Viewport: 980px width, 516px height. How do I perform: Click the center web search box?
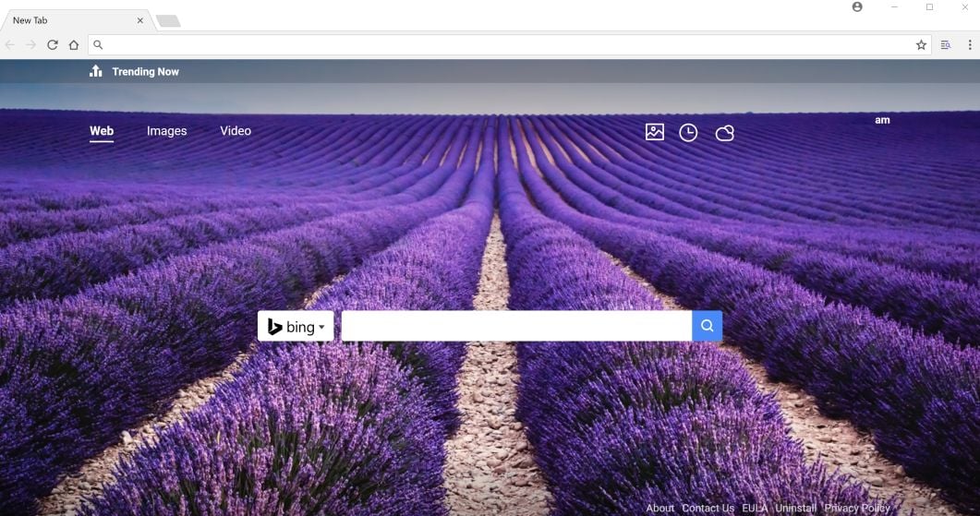click(x=516, y=326)
